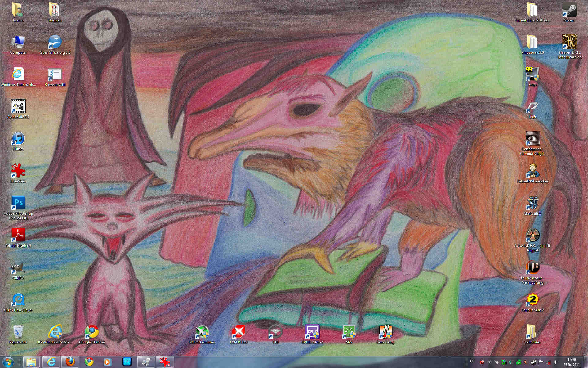This screenshot has width=588, height=368.
Task: Click the DE language indicator
Action: click(x=472, y=362)
